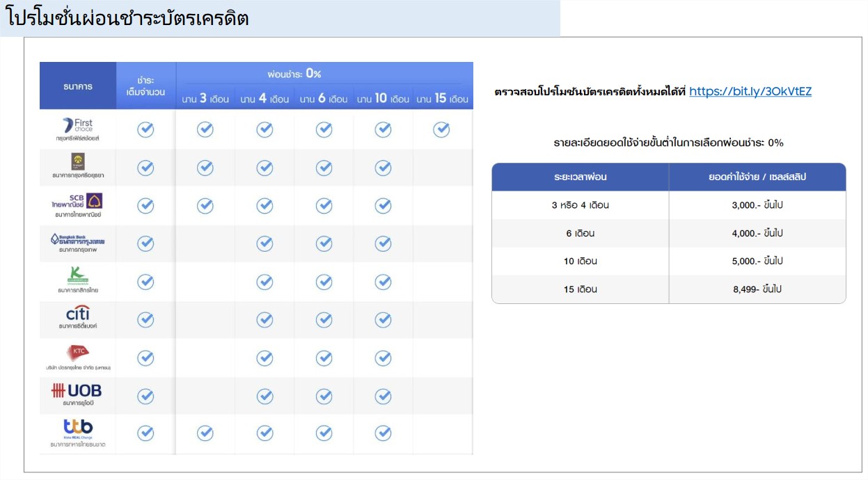The width and height of the screenshot is (868, 480).
Task: Click Krungsri's 3-month check mark
Action: pyautogui.click(x=205, y=168)
